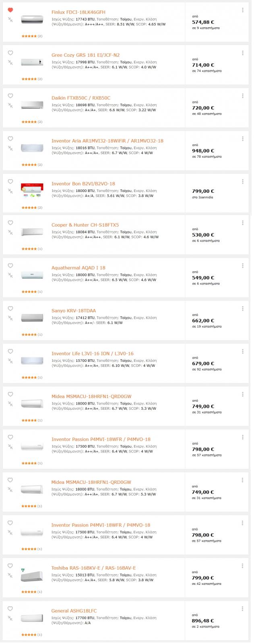The width and height of the screenshot is (254, 644).
Task: Add Aquathermal AQAD I 18 to favorites heart
Action: coord(10,266)
